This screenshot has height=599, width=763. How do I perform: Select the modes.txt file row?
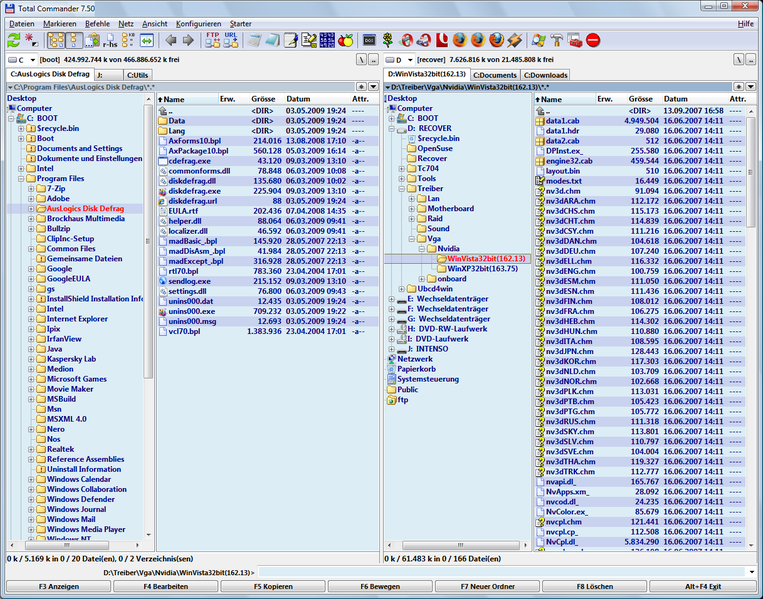point(640,181)
